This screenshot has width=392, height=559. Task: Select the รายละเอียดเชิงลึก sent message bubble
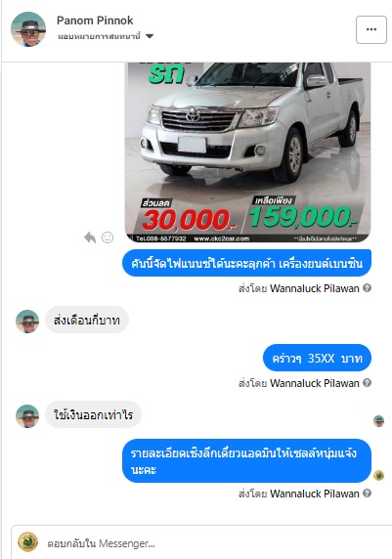[246, 461]
